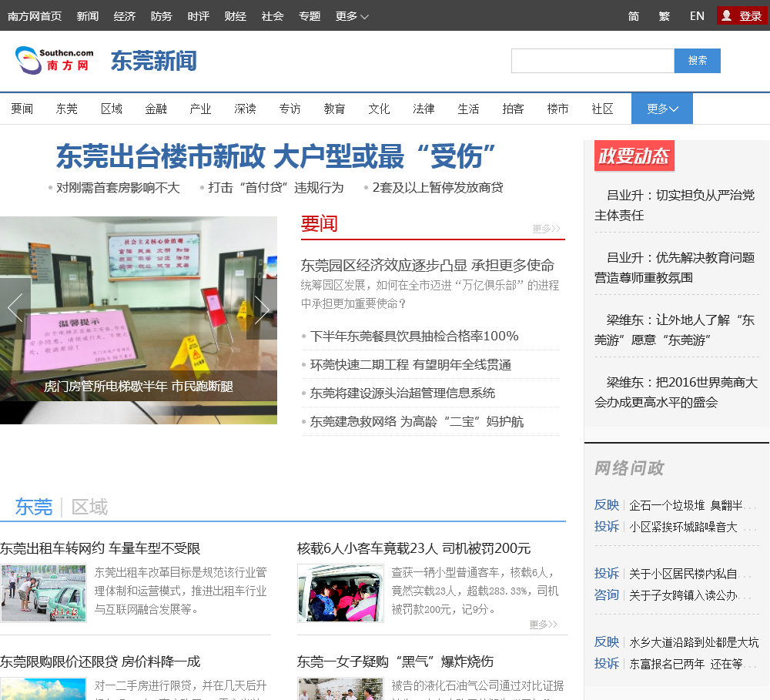Select 生活 navigation tab
Viewport: 770px width, 700px height.
(468, 109)
